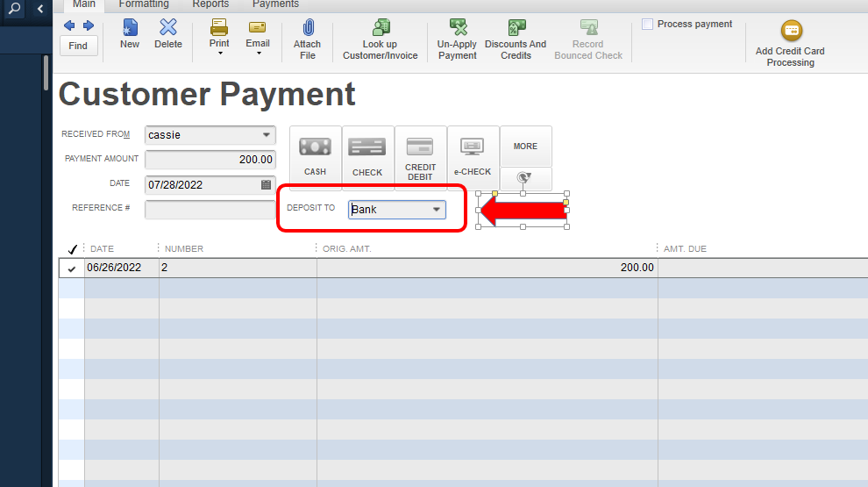Click the Email envelope icon

coord(258,27)
